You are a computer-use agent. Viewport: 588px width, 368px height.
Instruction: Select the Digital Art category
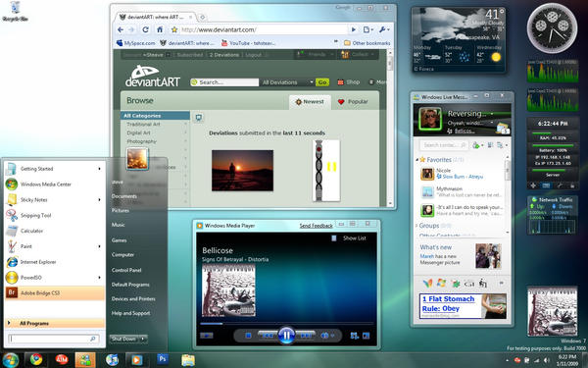click(139, 132)
